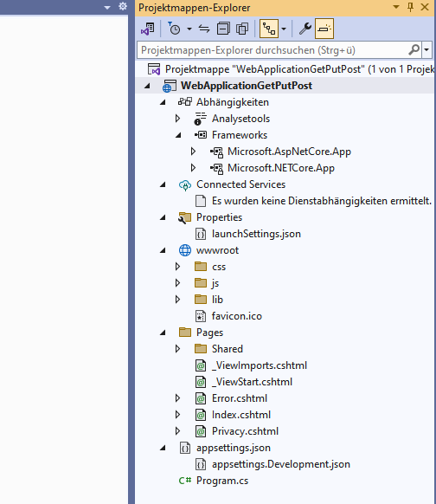This screenshot has width=436, height=504.
Task: Expand Microsoft.NETCore.App framework
Action: point(193,168)
